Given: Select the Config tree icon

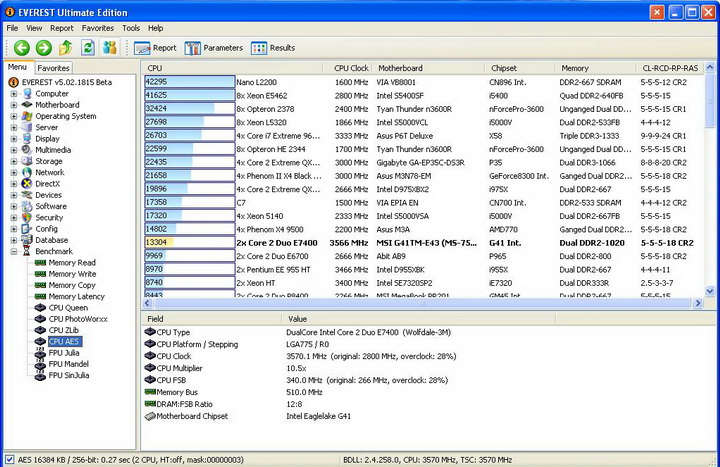Looking at the screenshot, I should coord(27,229).
